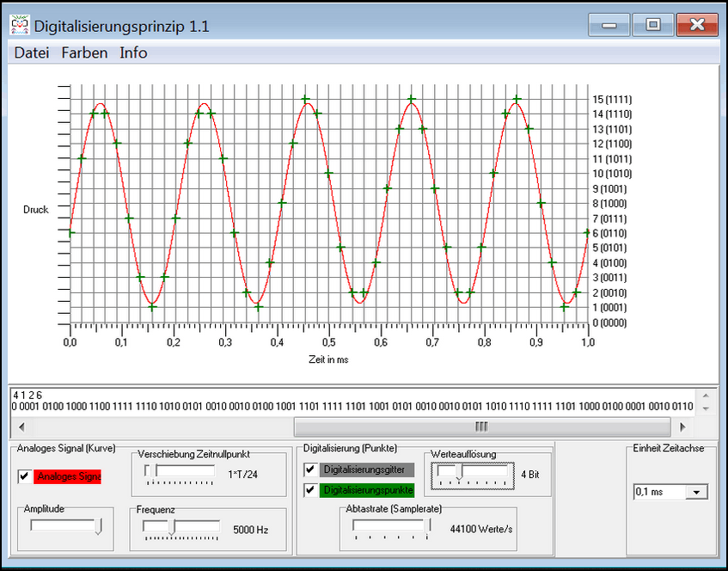728x571 pixels.
Task: Close the Digitalisierungsprinzip window
Action: [x=697, y=25]
